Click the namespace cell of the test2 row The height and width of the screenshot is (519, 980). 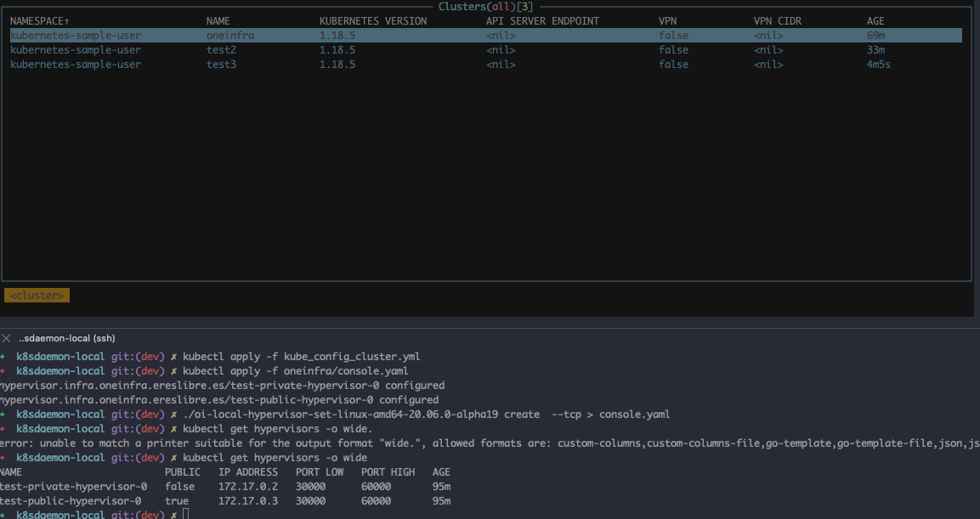[x=76, y=50]
